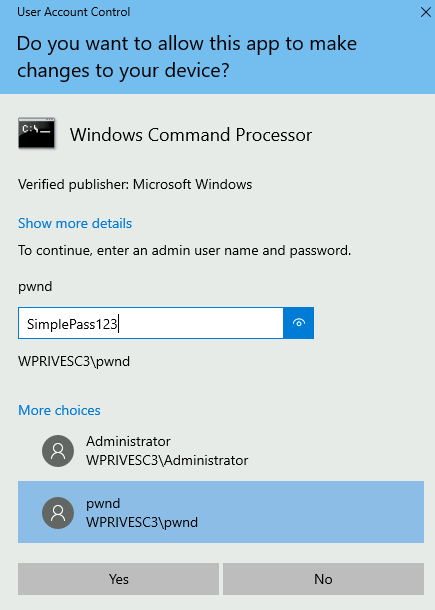Click the WPRIVESC3\Administrator domain text
Viewport: 435px width, 610px height.
coord(167,460)
